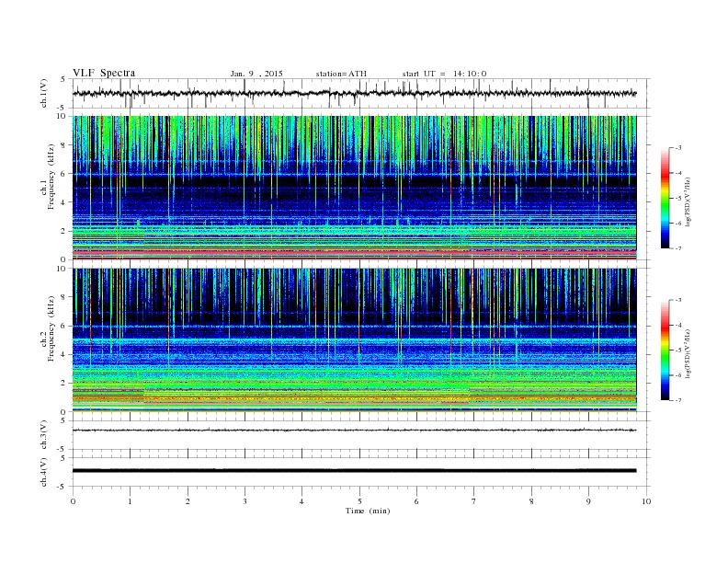The height and width of the screenshot is (563, 728).
Task: Click time axis tick label "5" at bottom
Action: (359, 501)
